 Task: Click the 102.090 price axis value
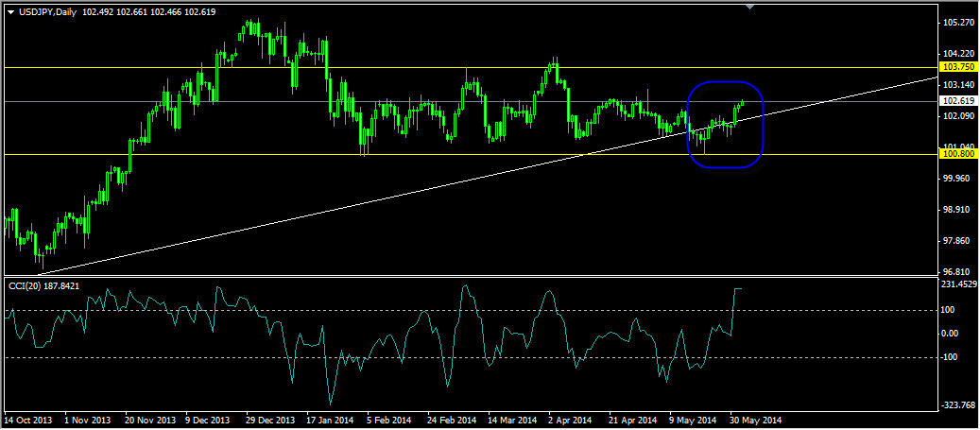pyautogui.click(x=959, y=116)
